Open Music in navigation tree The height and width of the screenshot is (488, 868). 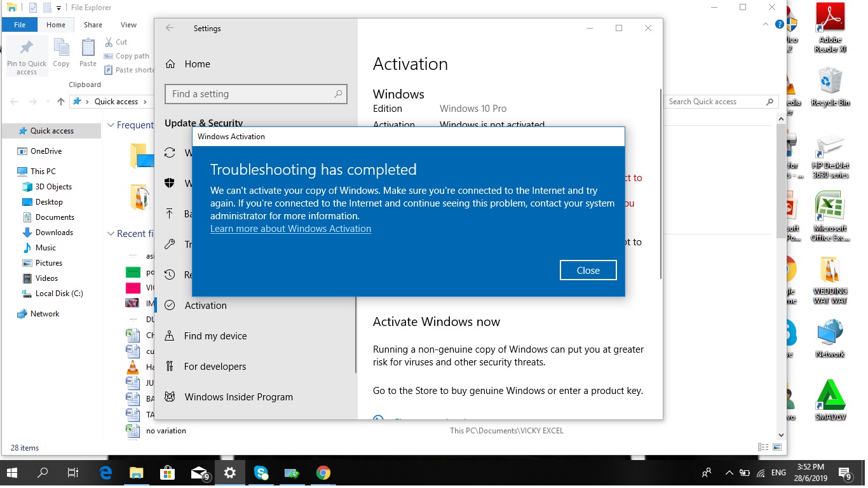click(x=46, y=248)
